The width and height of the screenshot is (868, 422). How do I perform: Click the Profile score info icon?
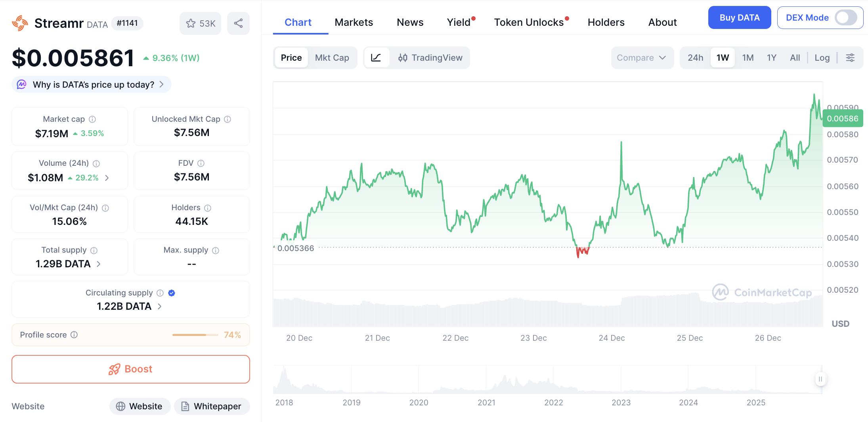[x=74, y=335]
